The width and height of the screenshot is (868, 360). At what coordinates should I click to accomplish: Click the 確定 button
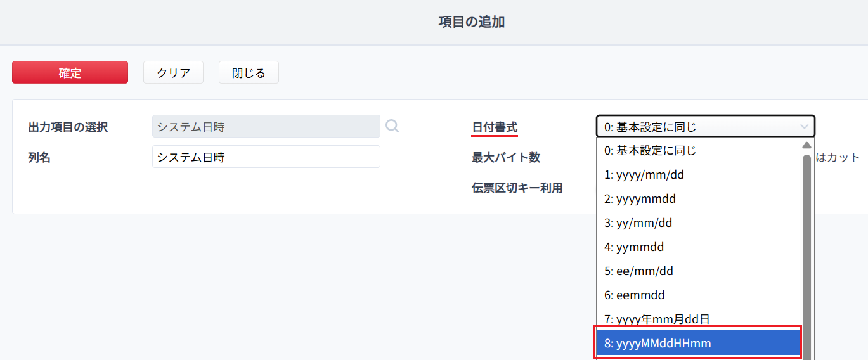pos(70,72)
